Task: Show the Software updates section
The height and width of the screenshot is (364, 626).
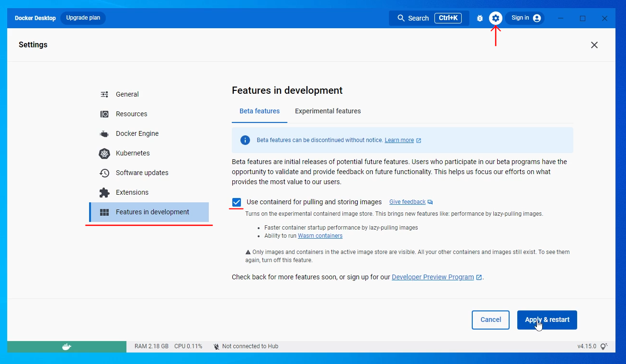Action: (x=149, y=173)
